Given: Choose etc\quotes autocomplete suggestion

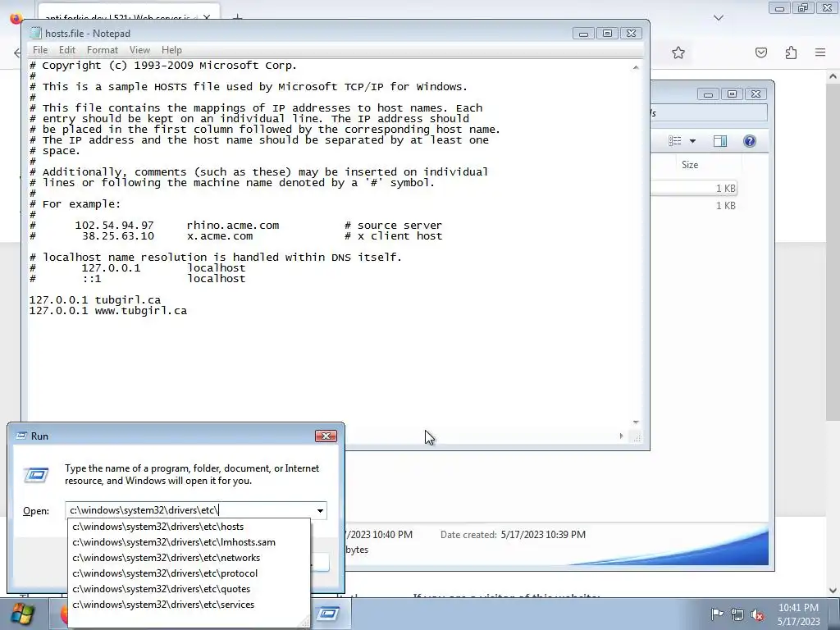Looking at the screenshot, I should [189, 589].
